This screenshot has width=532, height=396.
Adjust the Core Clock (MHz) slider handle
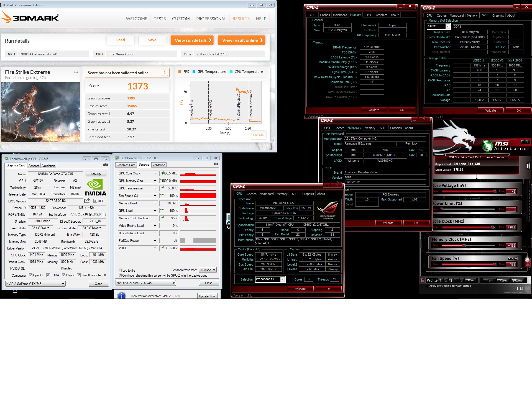point(492,227)
